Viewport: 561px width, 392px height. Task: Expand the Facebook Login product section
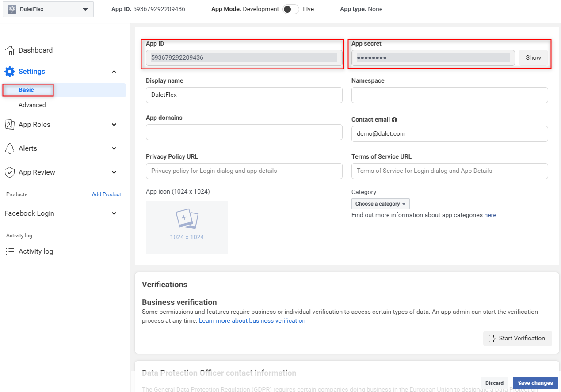pyautogui.click(x=114, y=213)
